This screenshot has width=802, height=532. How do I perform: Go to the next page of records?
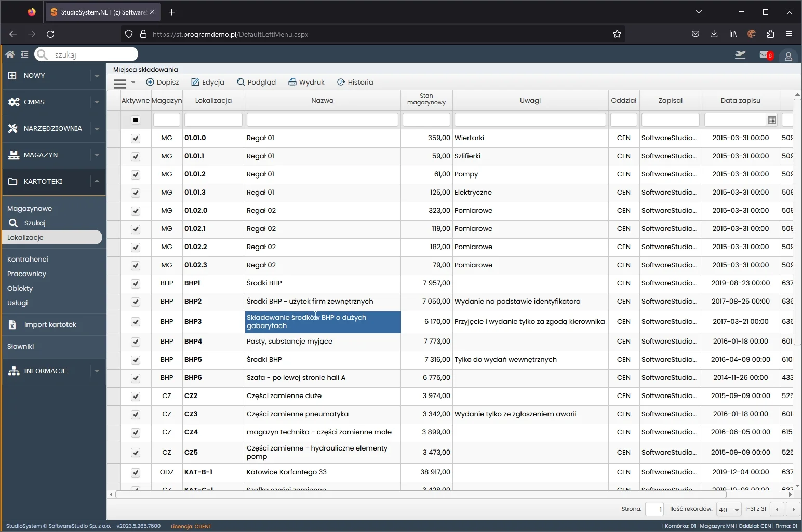pos(793,509)
